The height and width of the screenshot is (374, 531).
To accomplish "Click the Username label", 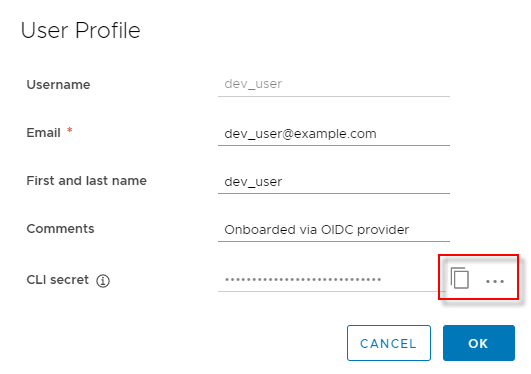I will 58,85.
